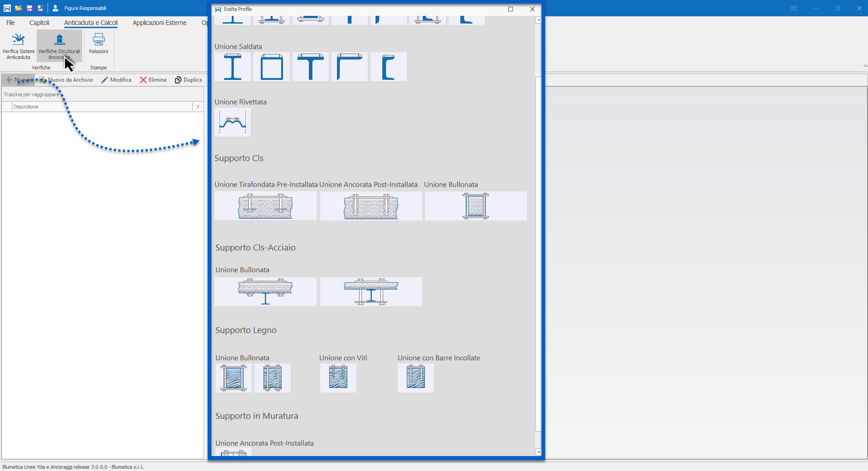This screenshot has width=868, height=471.
Task: Click the dialog scrollbar down arrow
Action: [x=539, y=452]
